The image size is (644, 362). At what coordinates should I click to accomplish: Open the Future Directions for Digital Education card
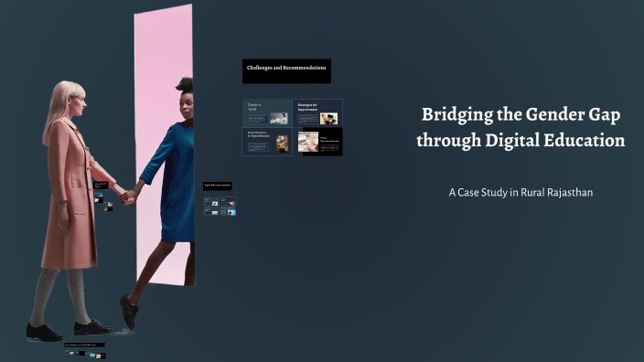(x=267, y=142)
